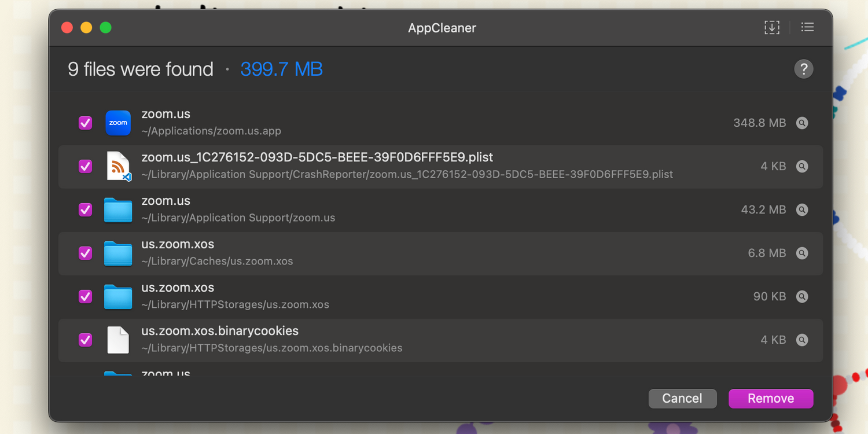Select the CrashReporter plist full path text
This screenshot has height=434, width=868.
click(x=407, y=174)
